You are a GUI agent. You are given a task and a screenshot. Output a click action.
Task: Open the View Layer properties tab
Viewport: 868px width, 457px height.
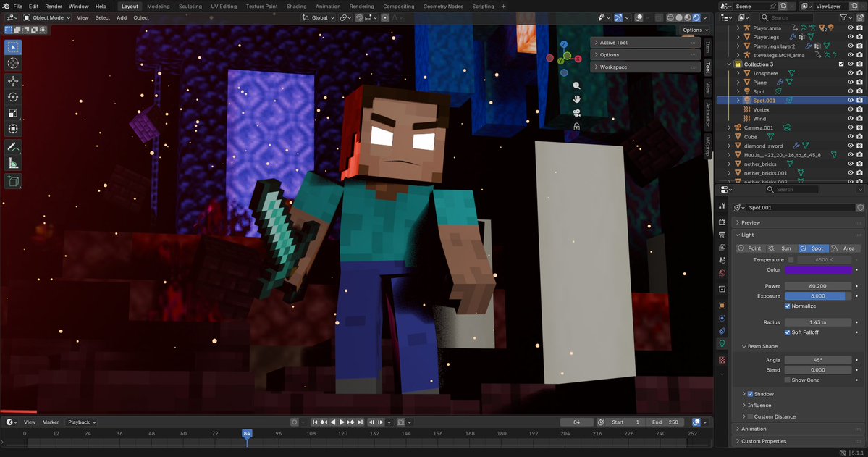(x=722, y=247)
